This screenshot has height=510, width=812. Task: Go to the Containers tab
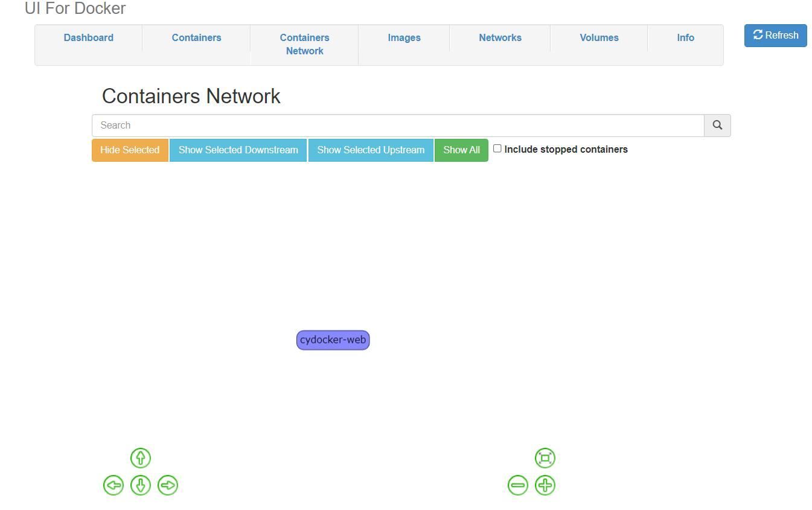(197, 37)
